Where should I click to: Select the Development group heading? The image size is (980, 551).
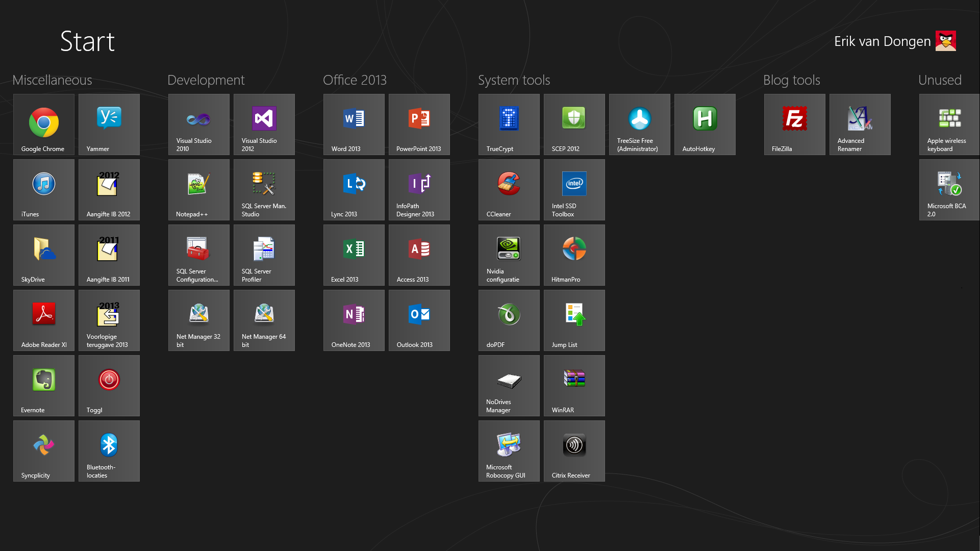(206, 80)
